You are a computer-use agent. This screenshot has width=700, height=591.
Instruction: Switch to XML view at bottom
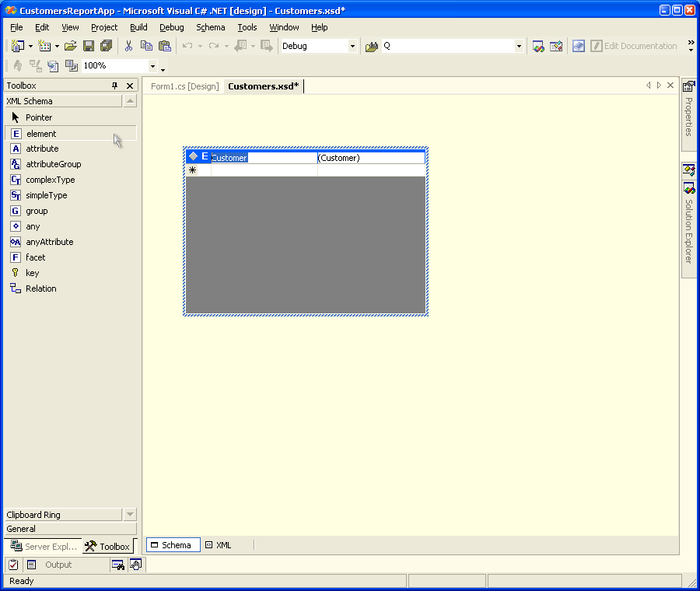[219, 545]
